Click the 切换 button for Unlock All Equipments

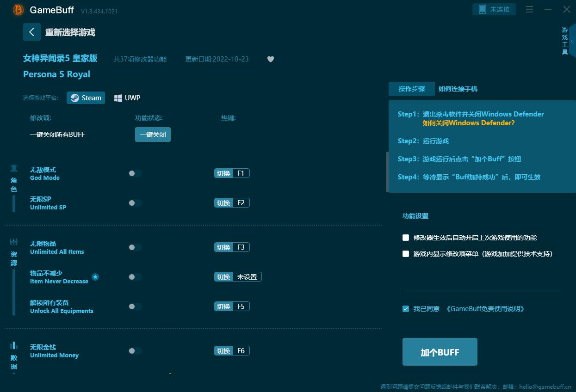(223, 306)
